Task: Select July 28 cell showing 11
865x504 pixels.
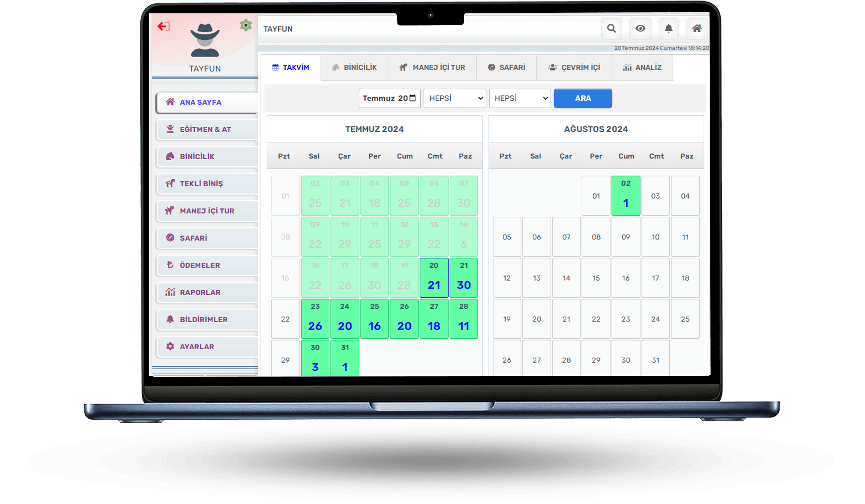Action: (464, 319)
